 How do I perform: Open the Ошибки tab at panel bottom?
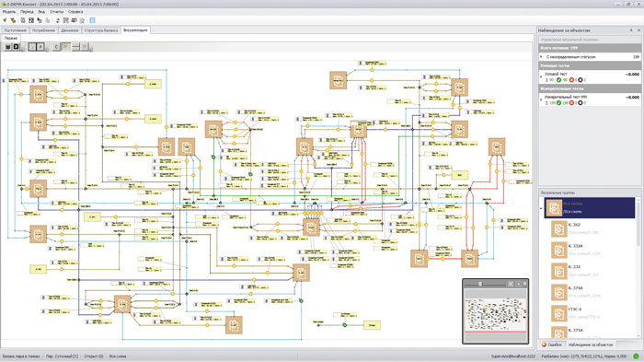point(552,344)
